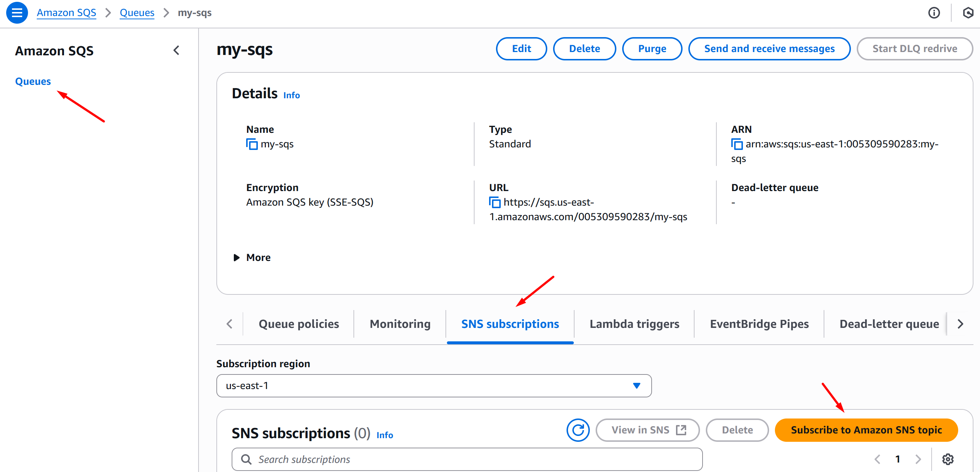Screen dimensions: 980x472
Task: Purge the my-sqs queue
Action: (652, 49)
